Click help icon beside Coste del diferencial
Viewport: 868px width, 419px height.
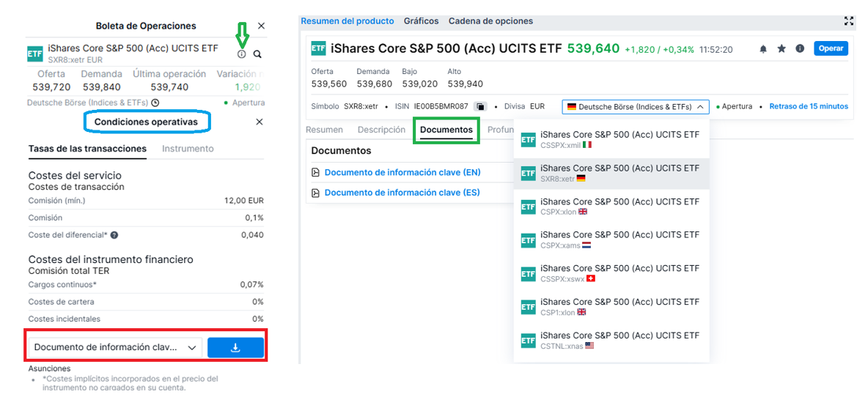coord(114,235)
